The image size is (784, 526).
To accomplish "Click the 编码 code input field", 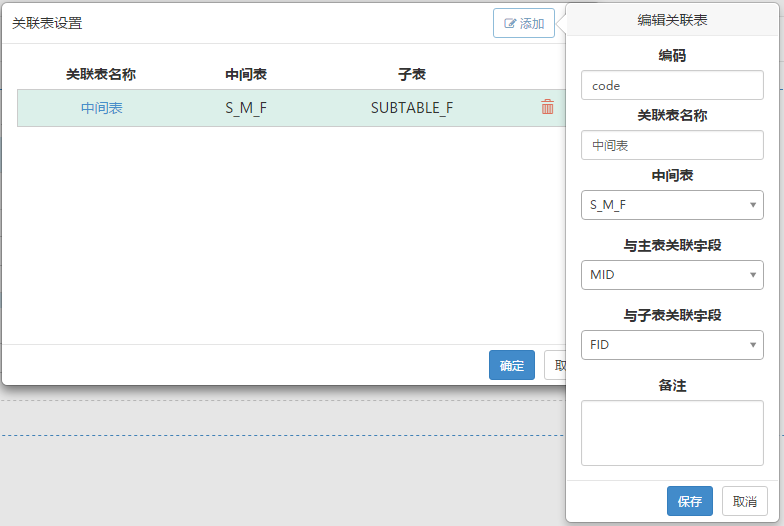I will click(x=672, y=86).
